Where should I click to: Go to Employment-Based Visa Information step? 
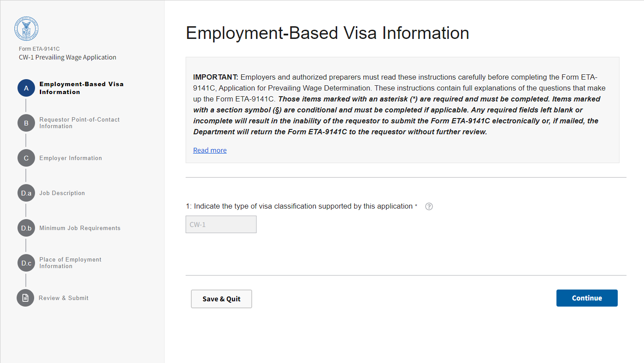pyautogui.click(x=81, y=88)
